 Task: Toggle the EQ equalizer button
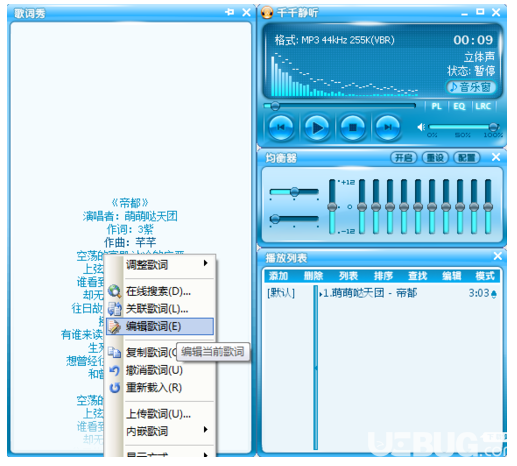coord(459,106)
